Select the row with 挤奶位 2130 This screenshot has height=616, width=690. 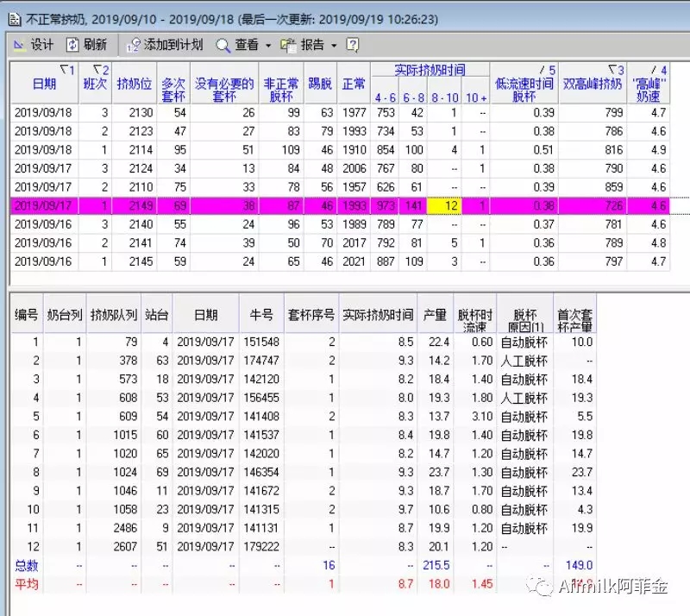[340, 113]
